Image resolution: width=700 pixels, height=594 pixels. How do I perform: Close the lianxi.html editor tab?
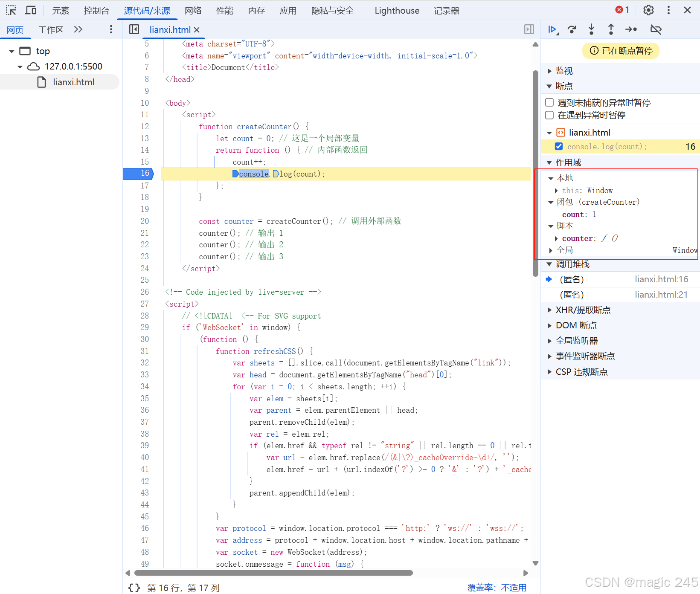point(197,30)
